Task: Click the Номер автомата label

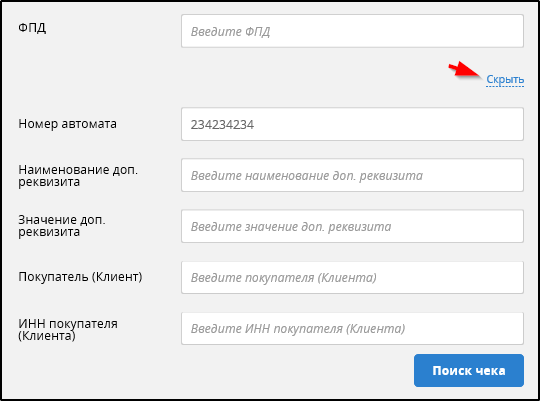Action: (x=68, y=124)
